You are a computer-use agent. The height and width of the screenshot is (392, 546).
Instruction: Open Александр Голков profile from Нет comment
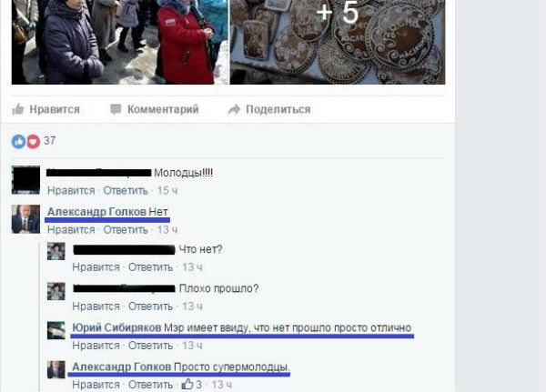pyautogui.click(x=96, y=212)
